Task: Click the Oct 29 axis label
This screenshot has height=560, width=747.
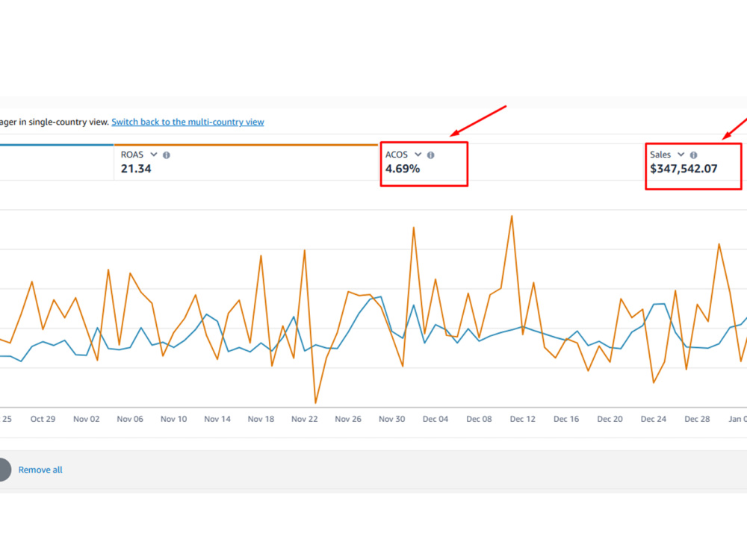Action: point(43,419)
